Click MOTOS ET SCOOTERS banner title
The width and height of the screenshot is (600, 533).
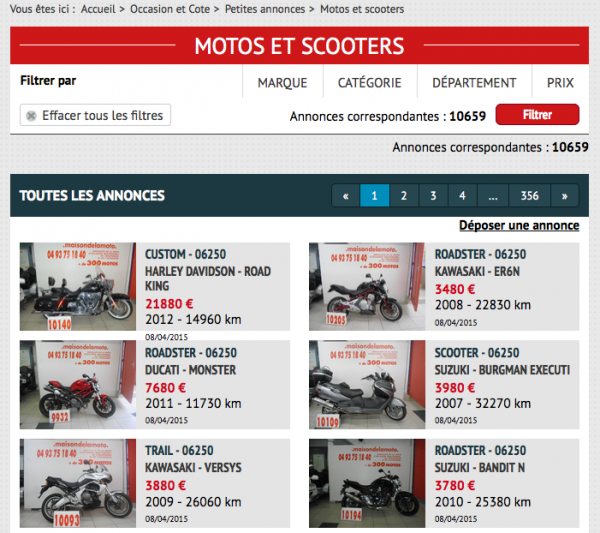click(x=299, y=46)
